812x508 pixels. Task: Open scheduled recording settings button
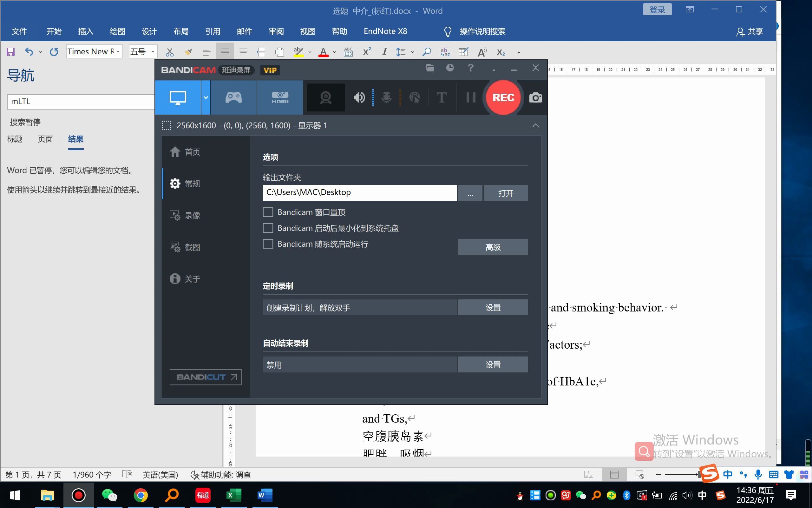493,307
